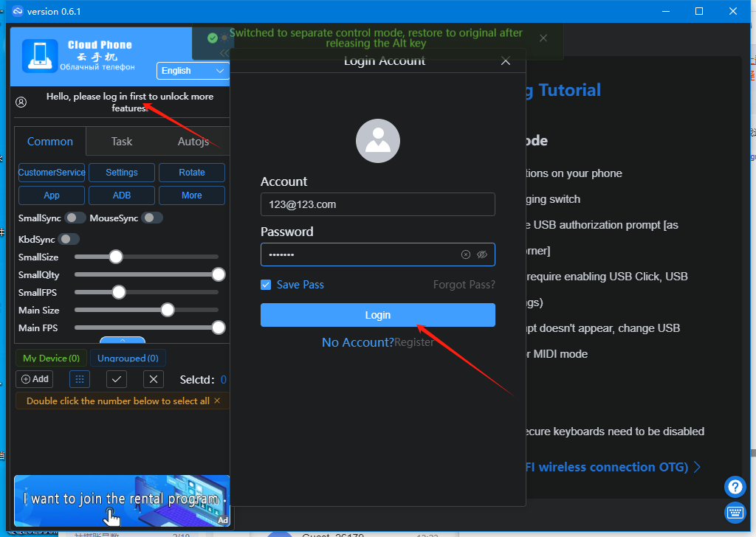This screenshot has width=756, height=537.
Task: Show password using the eye icon
Action: tap(482, 254)
